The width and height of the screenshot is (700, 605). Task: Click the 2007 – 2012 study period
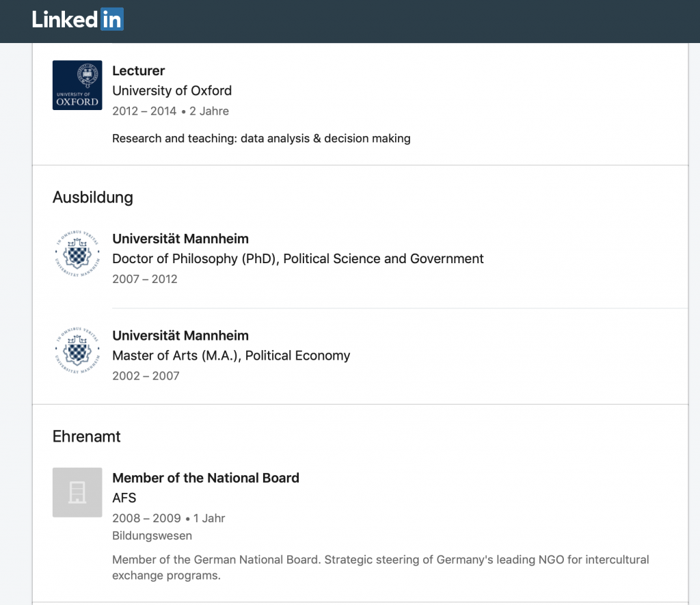pos(145,279)
